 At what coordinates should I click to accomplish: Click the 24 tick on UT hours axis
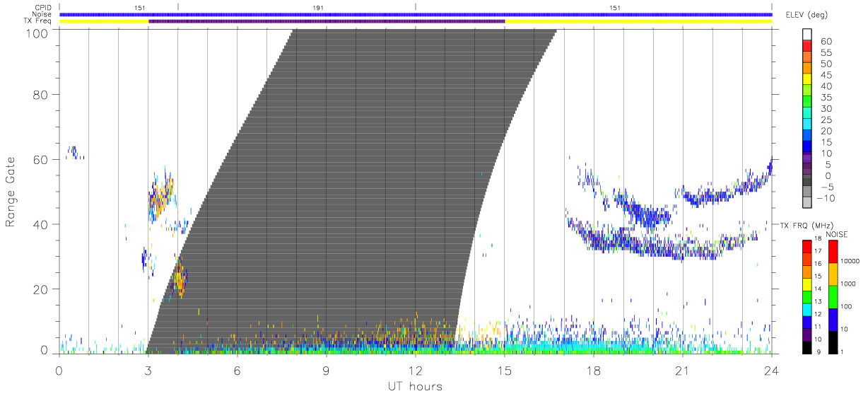[x=772, y=370]
